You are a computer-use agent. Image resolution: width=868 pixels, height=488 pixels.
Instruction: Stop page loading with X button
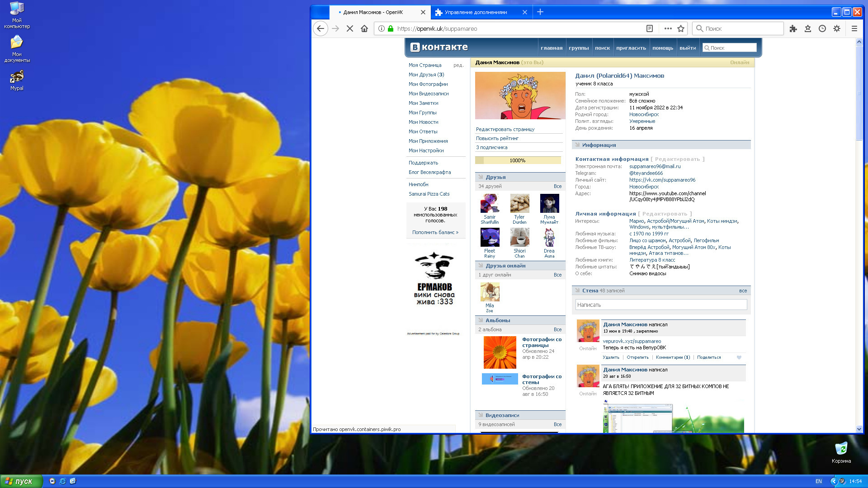349,28
